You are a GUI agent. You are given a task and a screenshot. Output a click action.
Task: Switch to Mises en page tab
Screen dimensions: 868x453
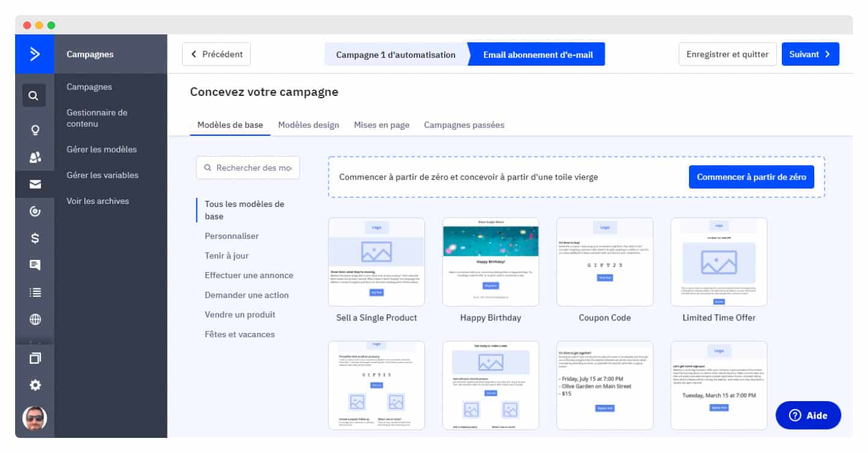(x=382, y=125)
